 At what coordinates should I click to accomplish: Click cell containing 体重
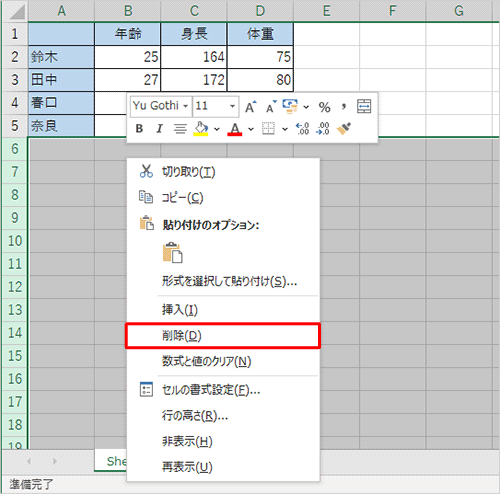(x=260, y=34)
